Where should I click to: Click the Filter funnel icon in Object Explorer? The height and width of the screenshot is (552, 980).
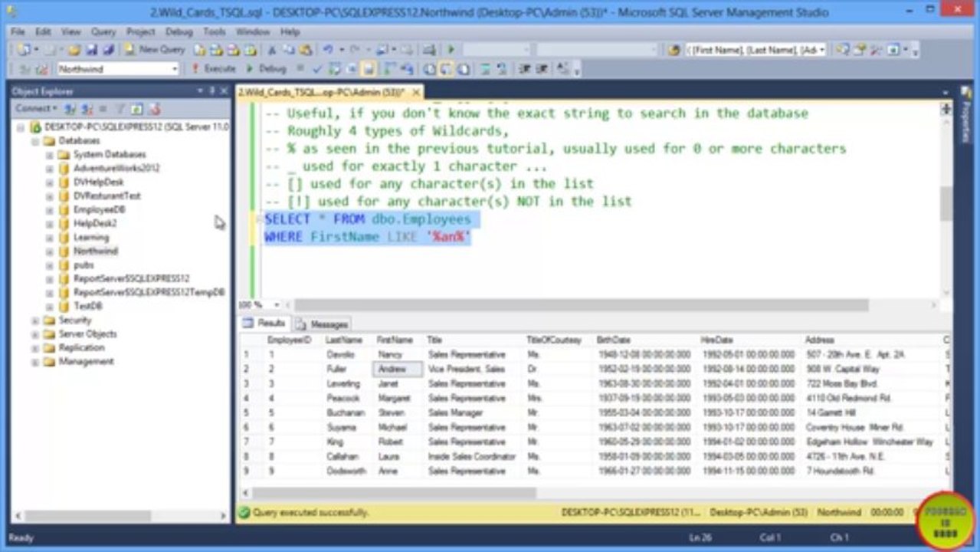point(120,109)
